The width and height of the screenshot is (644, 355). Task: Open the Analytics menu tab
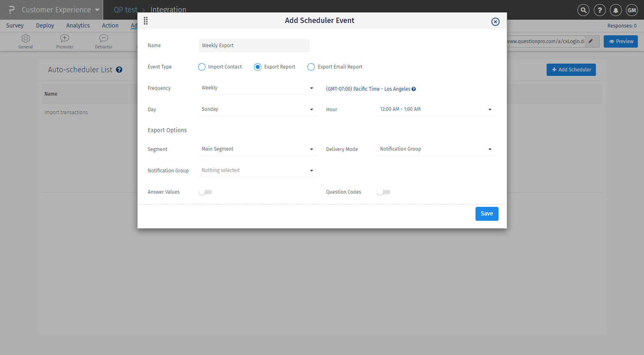(x=78, y=25)
